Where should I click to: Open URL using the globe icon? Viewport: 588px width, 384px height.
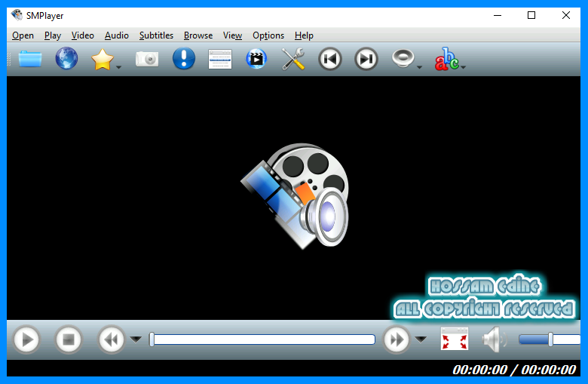click(66, 59)
